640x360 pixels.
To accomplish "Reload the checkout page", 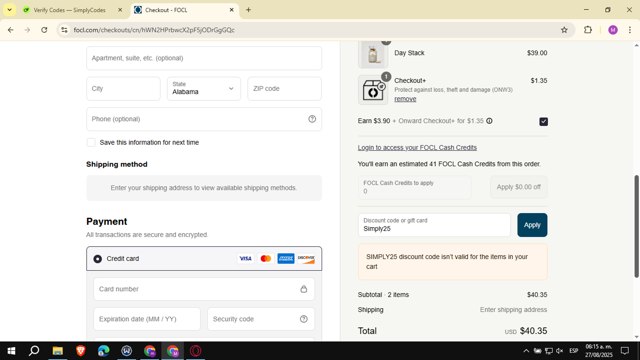I will (x=44, y=30).
